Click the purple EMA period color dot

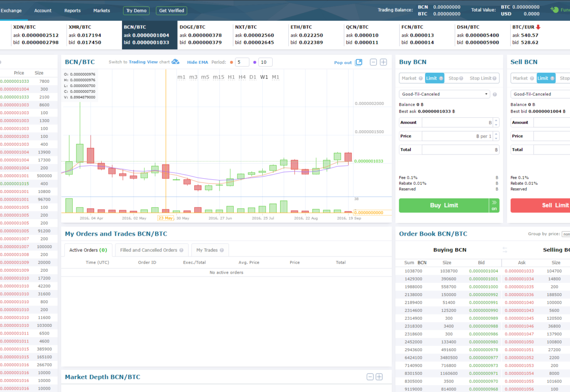click(x=255, y=62)
